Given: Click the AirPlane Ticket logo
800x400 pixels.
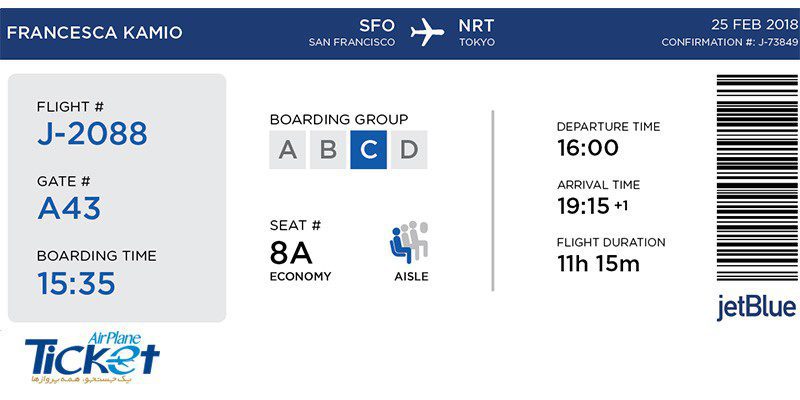Looking at the screenshot, I should click(92, 357).
